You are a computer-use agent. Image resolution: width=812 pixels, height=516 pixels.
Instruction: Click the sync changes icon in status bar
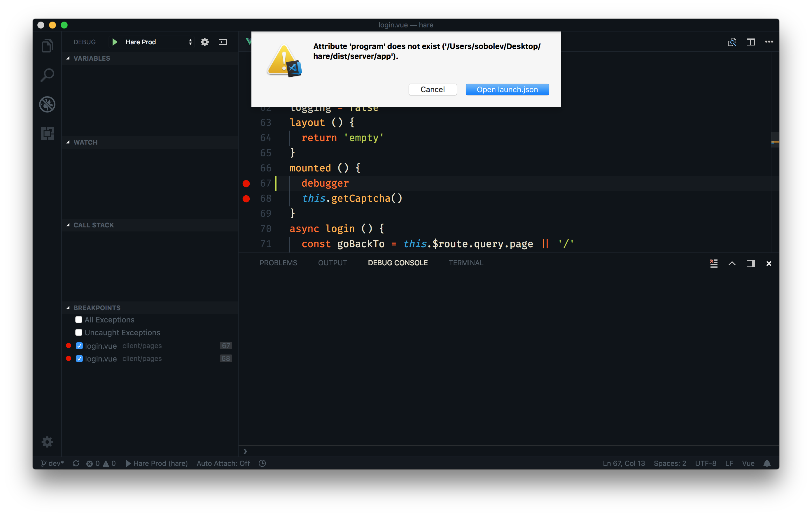coord(76,464)
